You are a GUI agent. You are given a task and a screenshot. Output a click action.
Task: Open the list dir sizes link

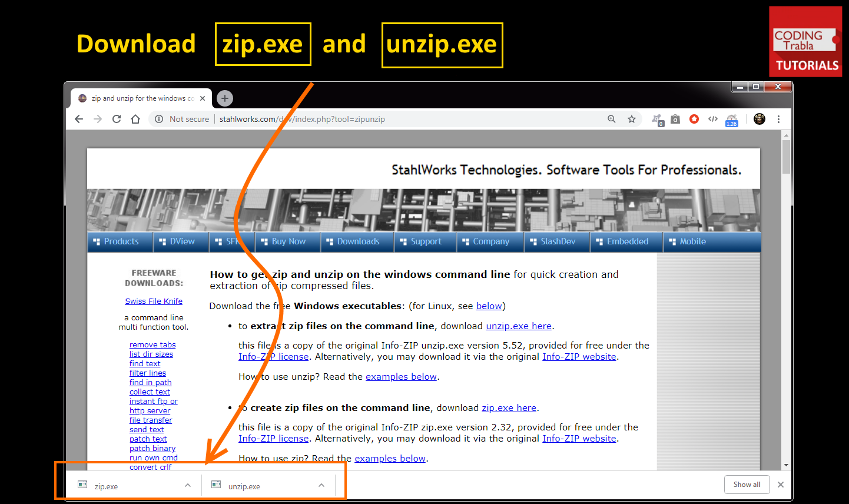tap(151, 354)
